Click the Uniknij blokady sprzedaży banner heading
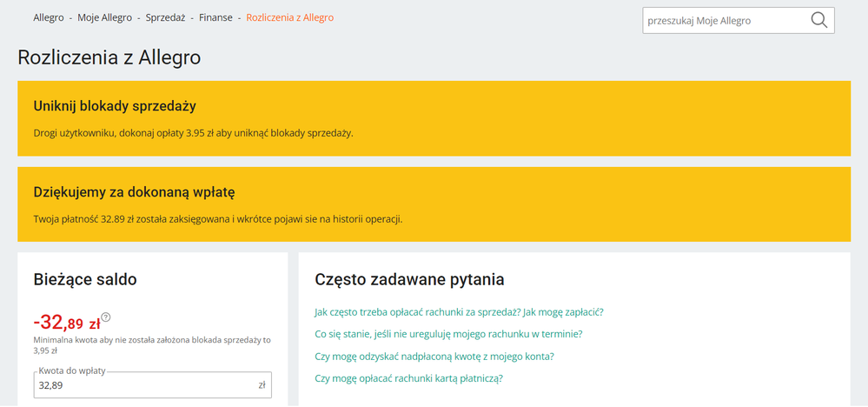 coord(115,106)
